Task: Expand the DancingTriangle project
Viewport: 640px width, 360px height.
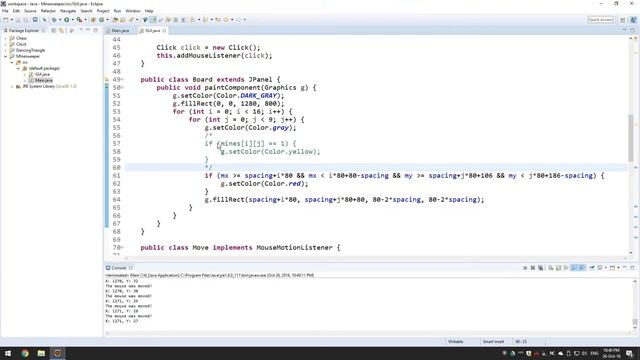Action: tap(6, 50)
